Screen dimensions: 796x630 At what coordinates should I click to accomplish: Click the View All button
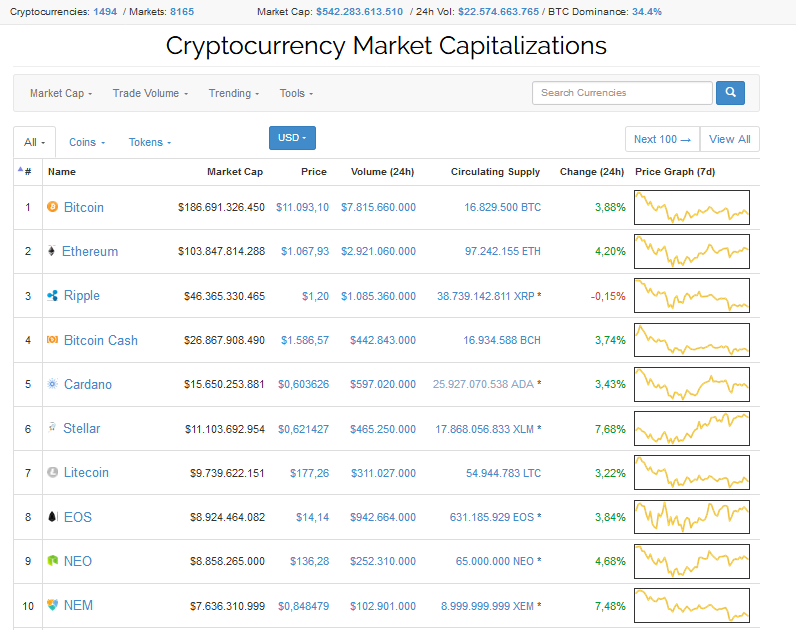click(729, 139)
